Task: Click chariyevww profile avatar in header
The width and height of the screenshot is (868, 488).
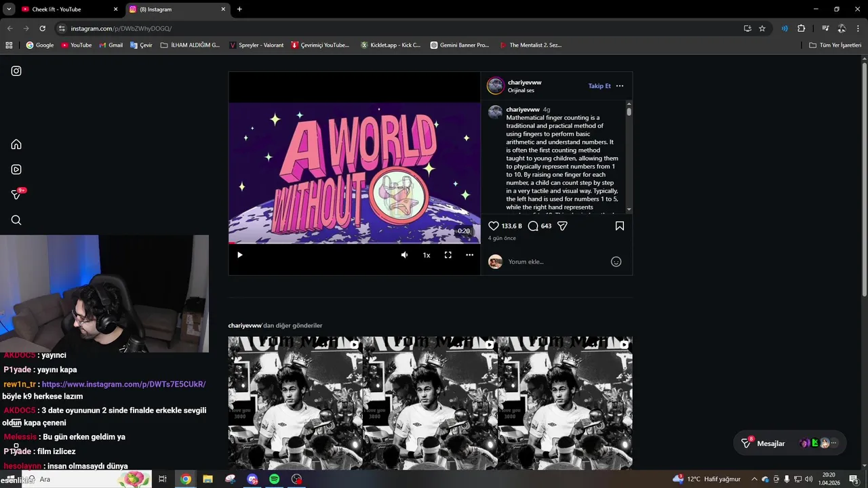Action: pyautogui.click(x=496, y=86)
